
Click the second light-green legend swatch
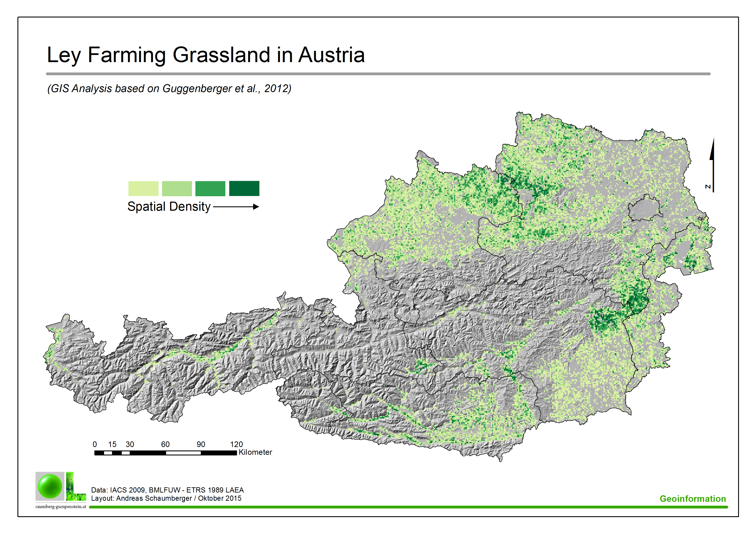point(177,188)
